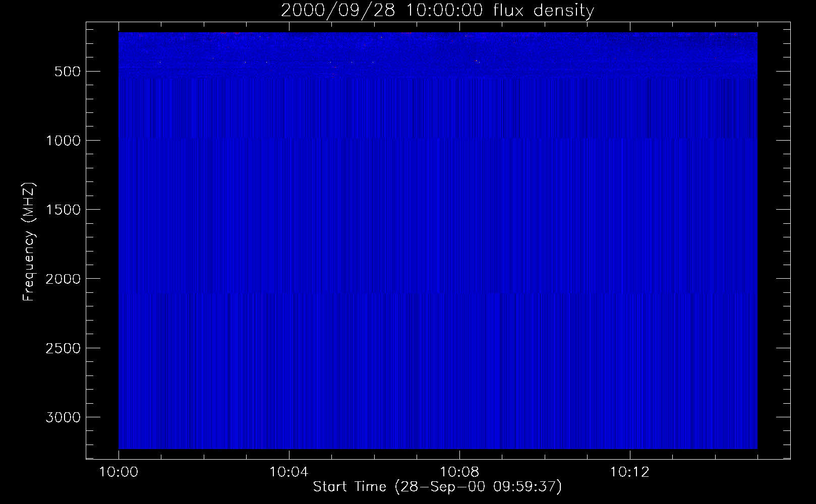Click the 500 frequency tick label
Viewport: 816px width, 504px height.
pyautogui.click(x=68, y=72)
